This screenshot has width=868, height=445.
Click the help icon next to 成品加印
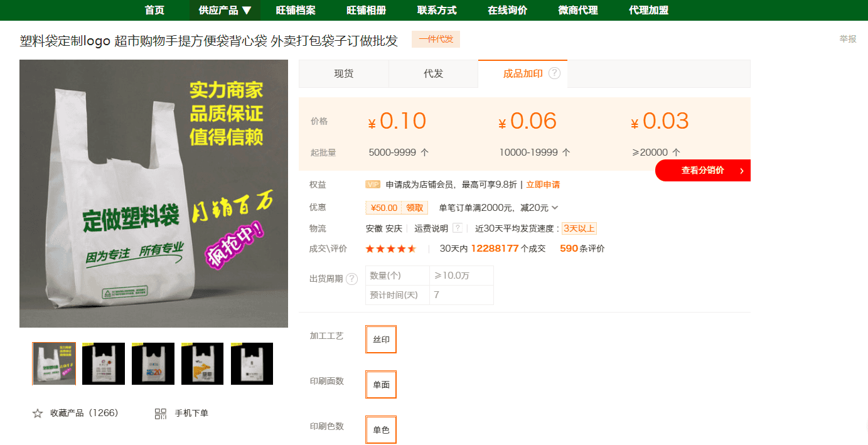tap(554, 73)
